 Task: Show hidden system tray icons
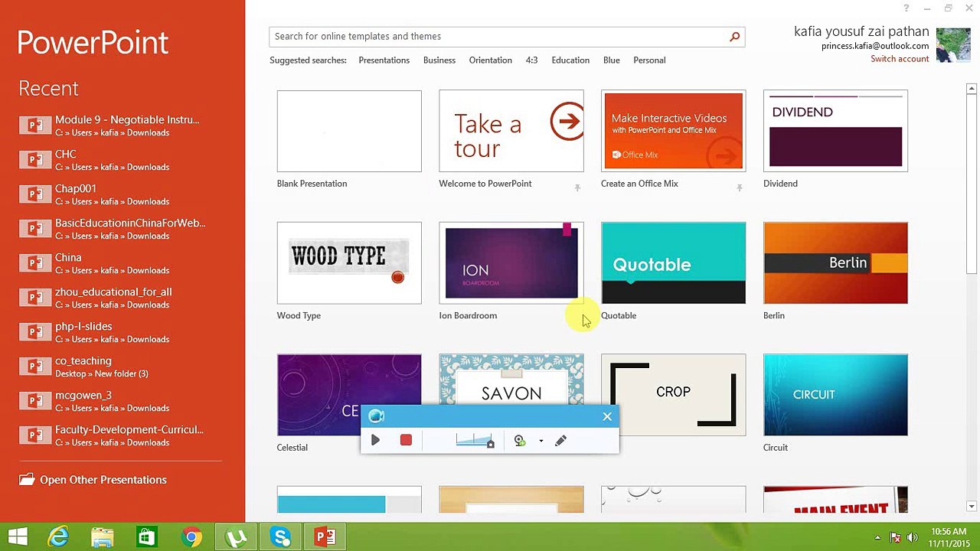coord(878,537)
